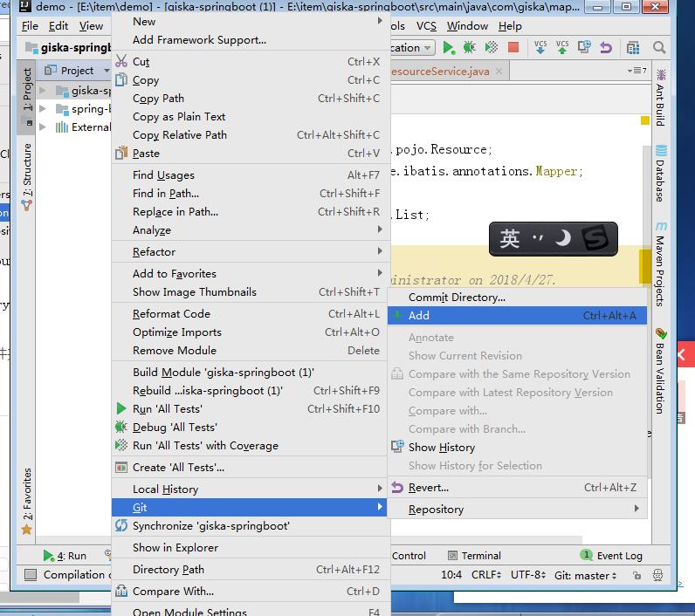Open the Event Log panel

tap(611, 555)
